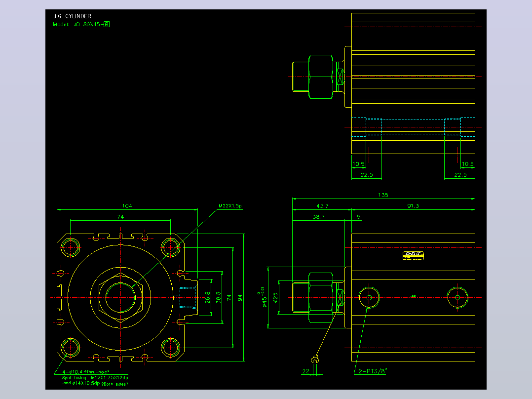Viewport: 532px width, 399px height.
Task: Click the "4-ø10.4 Thru-hole" note
Action: click(86, 372)
